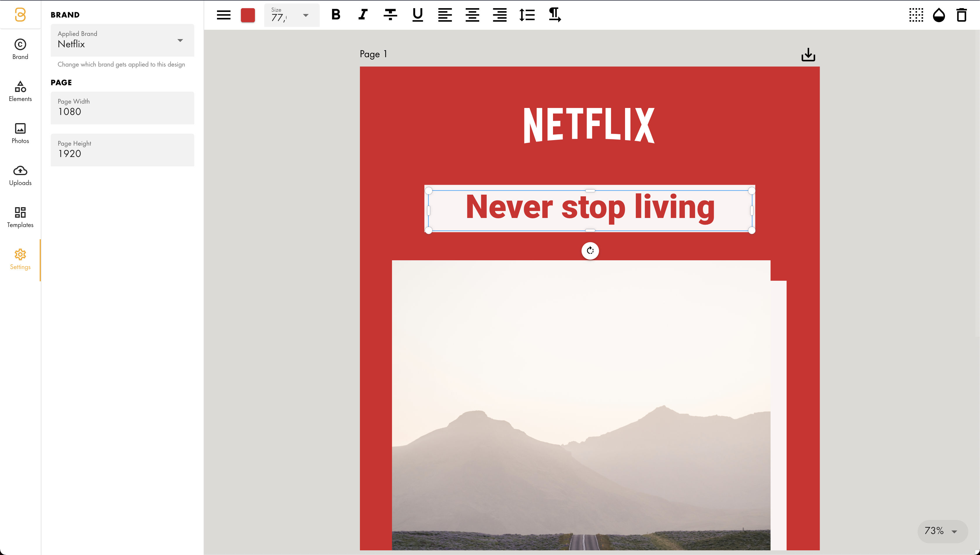Expand the font Size dropdown
The height and width of the screenshot is (555, 980).
pos(291,15)
